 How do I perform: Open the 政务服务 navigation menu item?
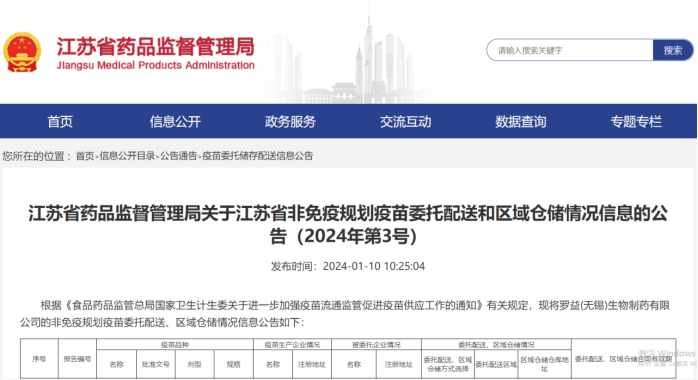290,121
